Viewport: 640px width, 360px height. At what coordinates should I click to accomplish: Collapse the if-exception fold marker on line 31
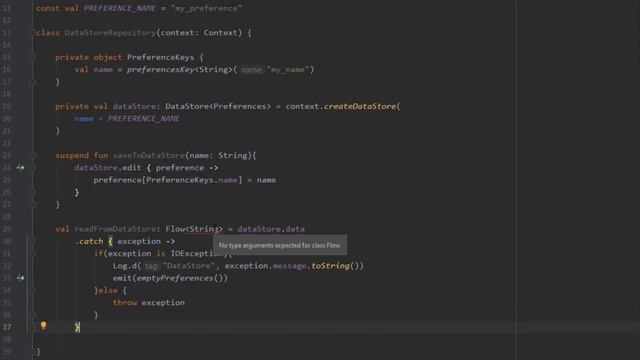click(33, 253)
